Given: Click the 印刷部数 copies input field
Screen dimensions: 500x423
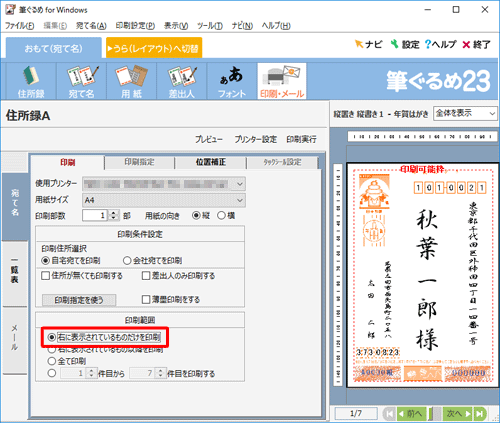Looking at the screenshot, I should coord(96,215).
